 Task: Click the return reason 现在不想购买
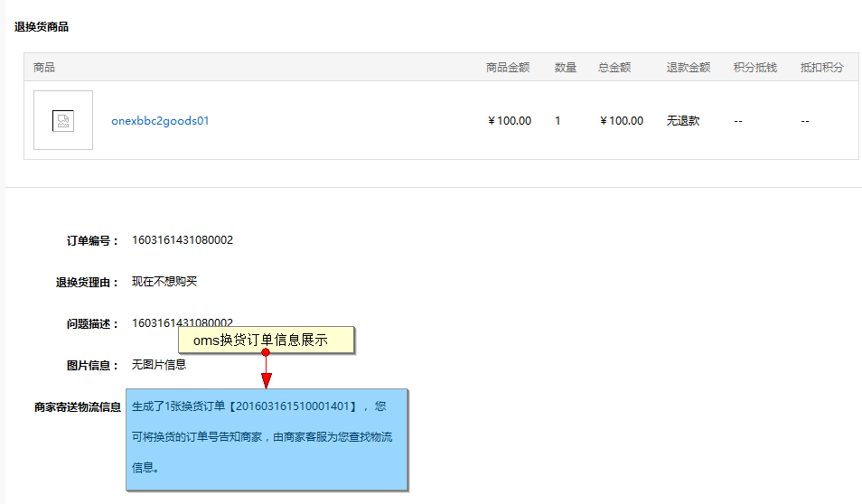164,282
